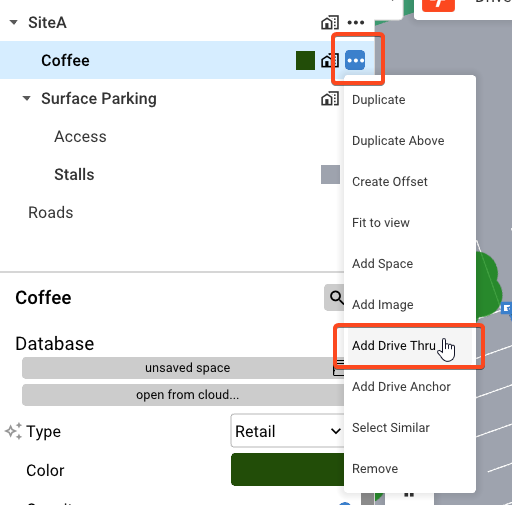Click the magnifier search icon beside Coffee
The width and height of the screenshot is (512, 505).
(x=335, y=297)
